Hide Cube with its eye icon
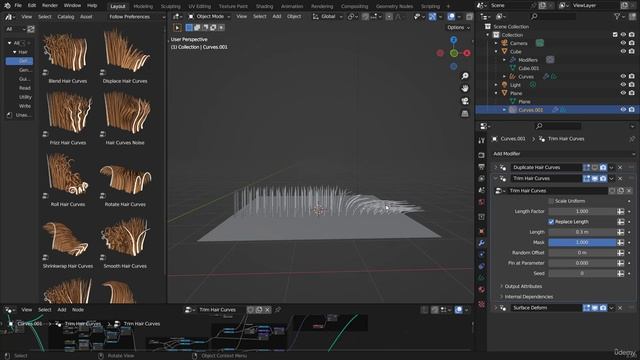This screenshot has height=360, width=640. coord(623,52)
